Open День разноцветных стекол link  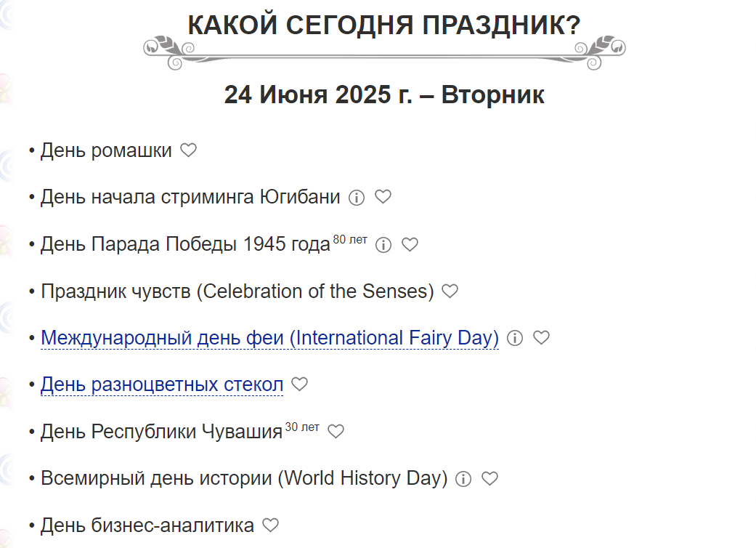[162, 384]
